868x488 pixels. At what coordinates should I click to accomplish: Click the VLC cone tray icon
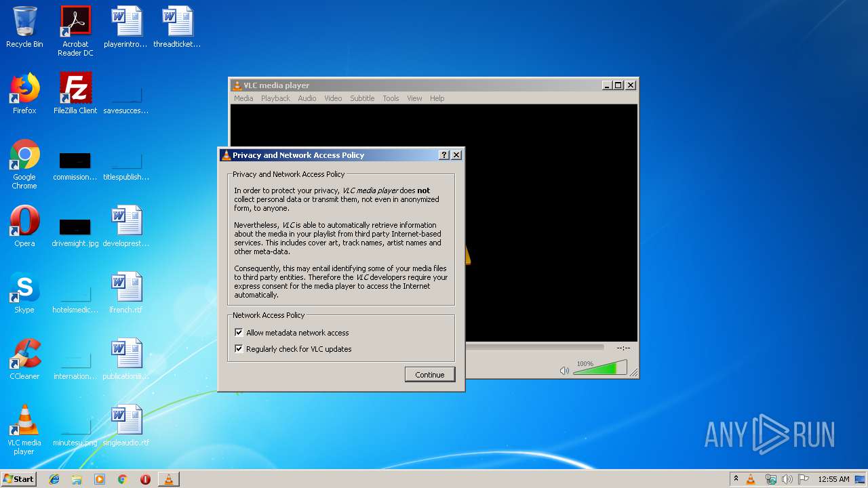(x=751, y=479)
